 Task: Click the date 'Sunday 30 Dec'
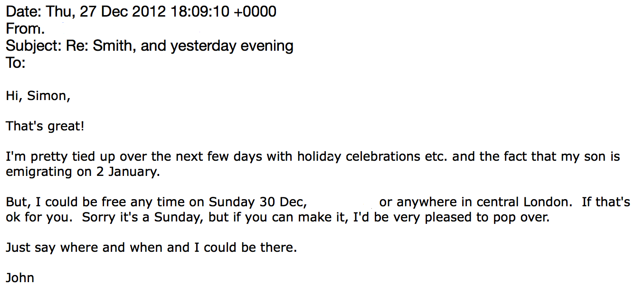[x=256, y=202]
